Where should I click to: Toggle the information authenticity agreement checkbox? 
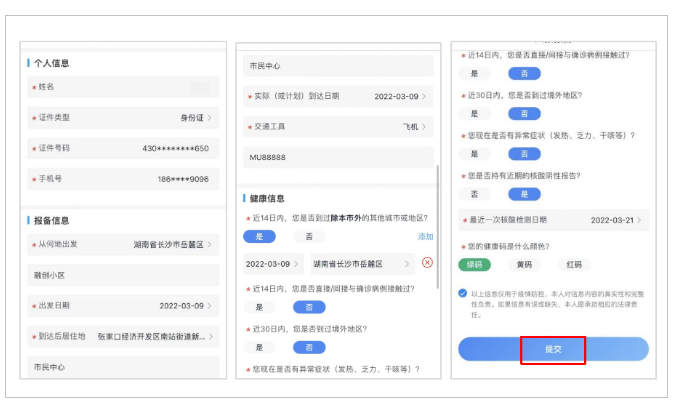[x=463, y=293]
